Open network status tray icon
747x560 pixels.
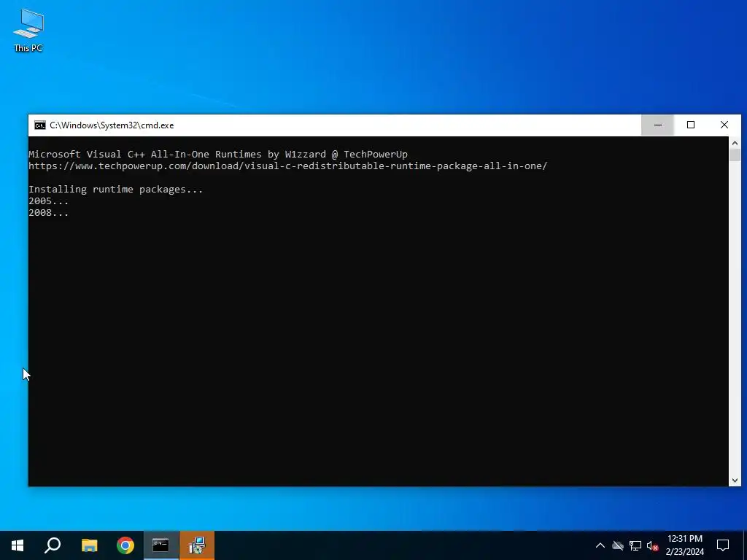635,545
